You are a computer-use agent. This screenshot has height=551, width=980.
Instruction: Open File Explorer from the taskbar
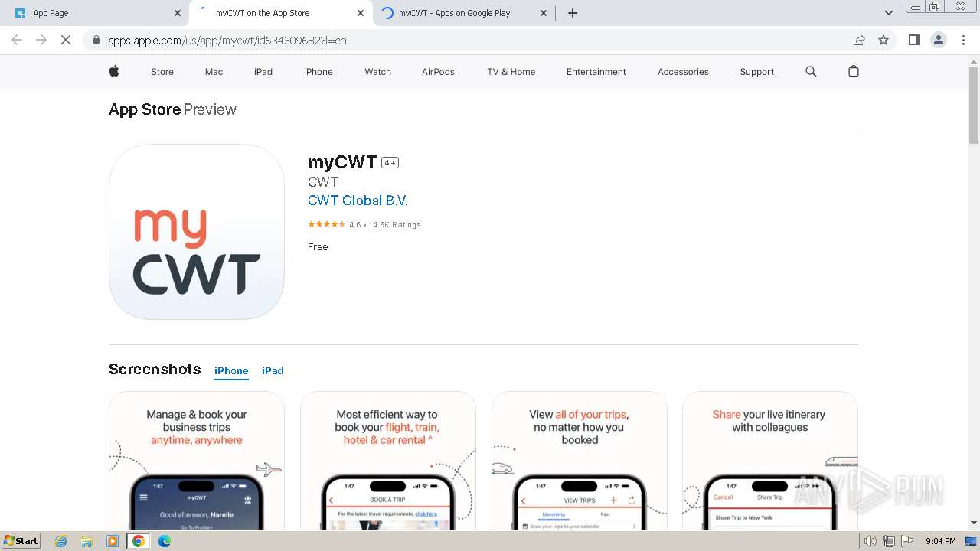coord(87,541)
